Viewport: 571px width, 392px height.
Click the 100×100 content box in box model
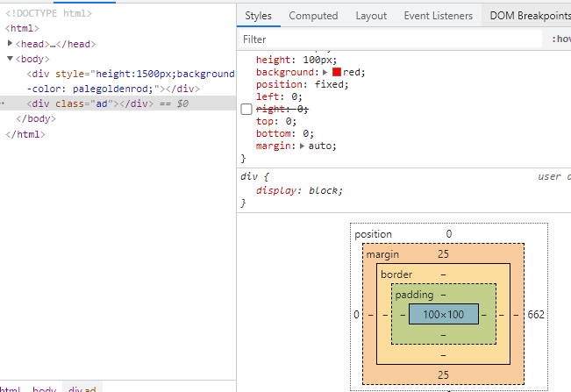pos(443,314)
